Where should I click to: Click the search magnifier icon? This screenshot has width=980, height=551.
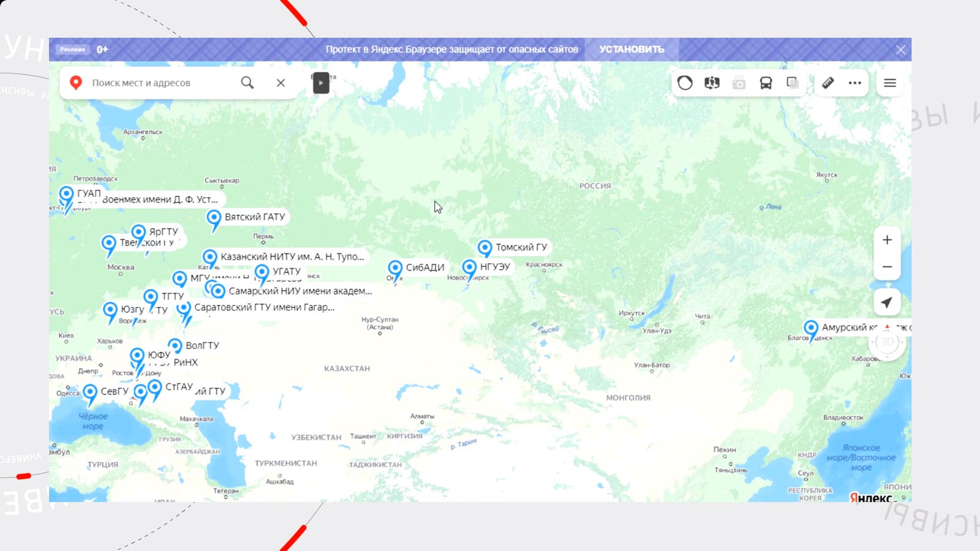[x=247, y=83]
